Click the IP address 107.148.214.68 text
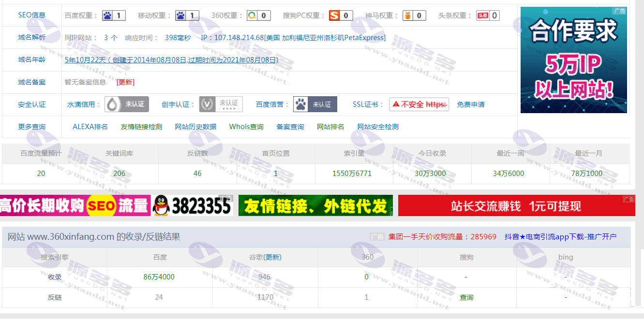Viewport: 644px width, 321px height. point(239,37)
